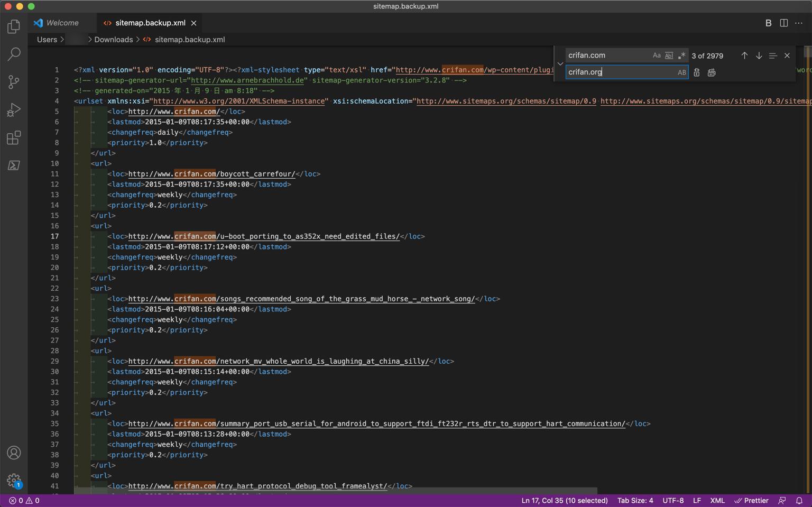Click the priority value 1.0 on line 8
This screenshot has width=812, height=507.
pyautogui.click(x=155, y=143)
